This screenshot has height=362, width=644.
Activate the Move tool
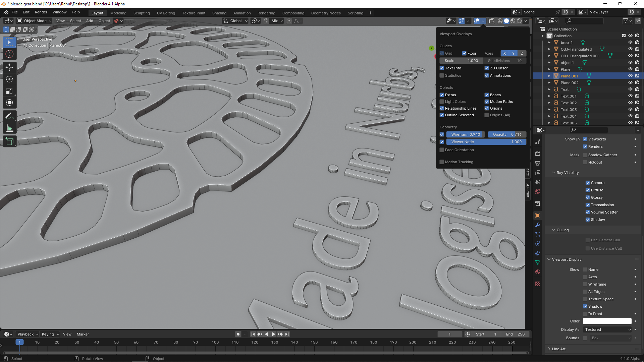9,67
